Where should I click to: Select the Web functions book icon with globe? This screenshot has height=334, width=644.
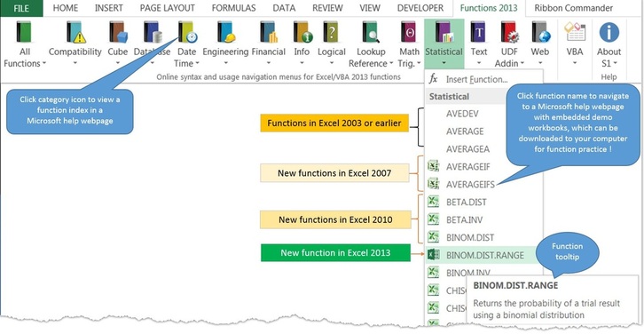(540, 32)
